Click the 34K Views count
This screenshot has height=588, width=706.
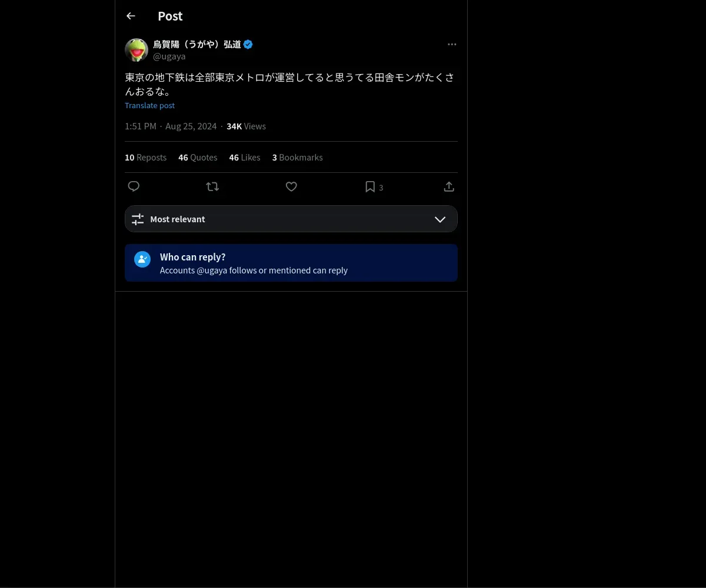coord(246,126)
